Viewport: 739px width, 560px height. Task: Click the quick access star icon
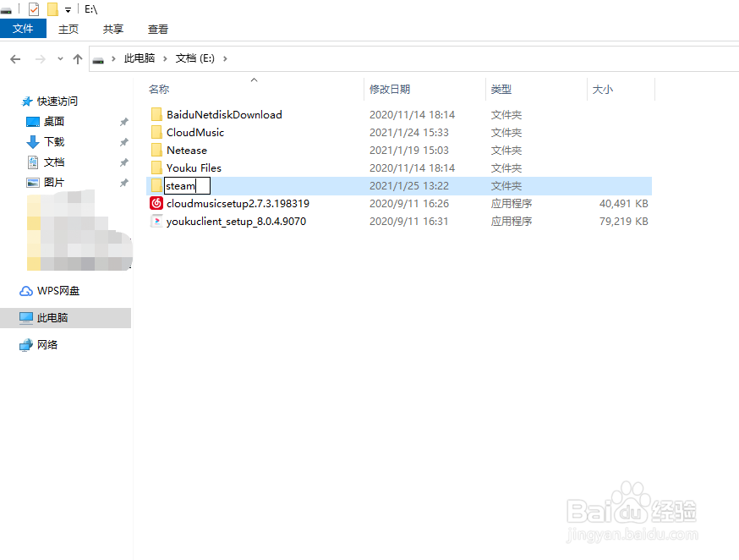(x=27, y=102)
